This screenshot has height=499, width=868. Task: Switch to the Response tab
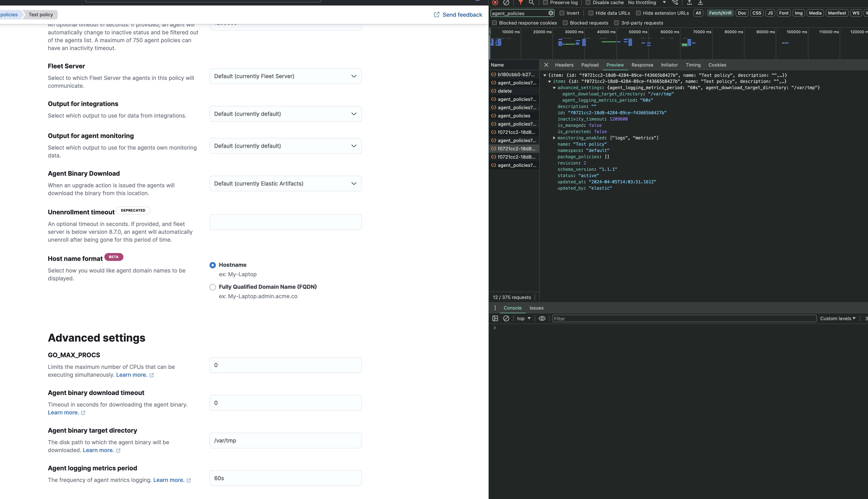(x=642, y=65)
